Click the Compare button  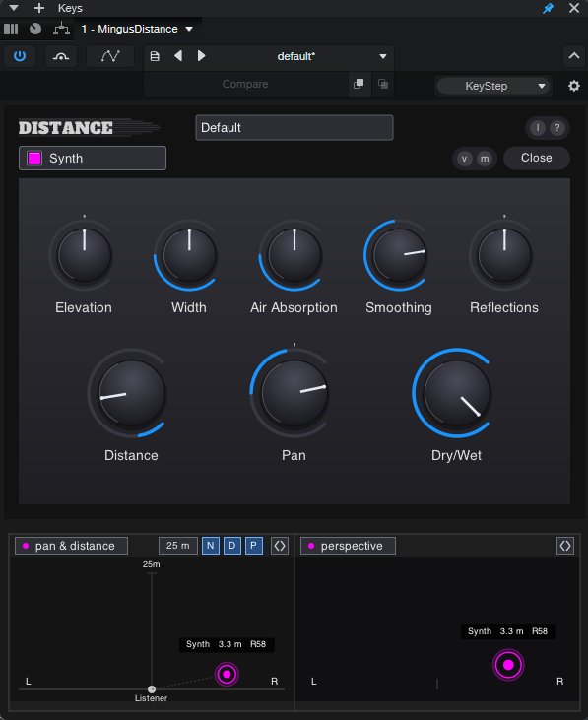(245, 84)
